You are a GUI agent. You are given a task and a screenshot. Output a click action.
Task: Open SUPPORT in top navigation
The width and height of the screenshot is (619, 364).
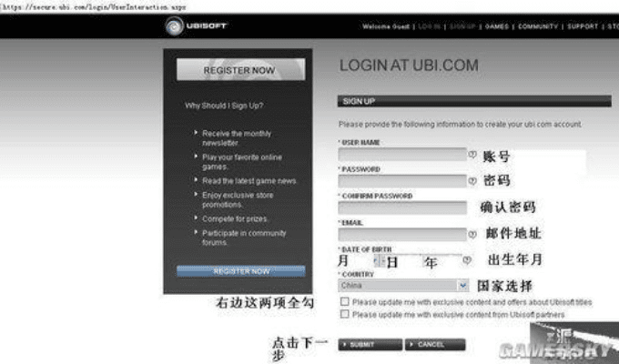(583, 26)
